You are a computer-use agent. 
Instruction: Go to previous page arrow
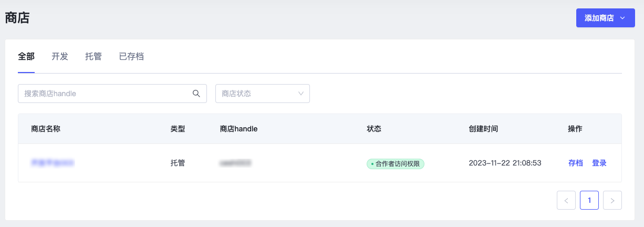point(566,200)
